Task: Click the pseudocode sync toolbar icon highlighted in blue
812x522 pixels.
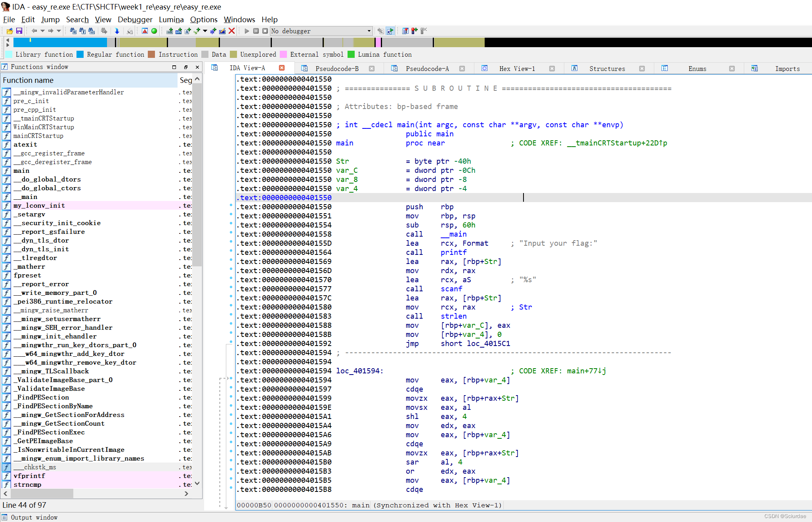Action: click(390, 31)
